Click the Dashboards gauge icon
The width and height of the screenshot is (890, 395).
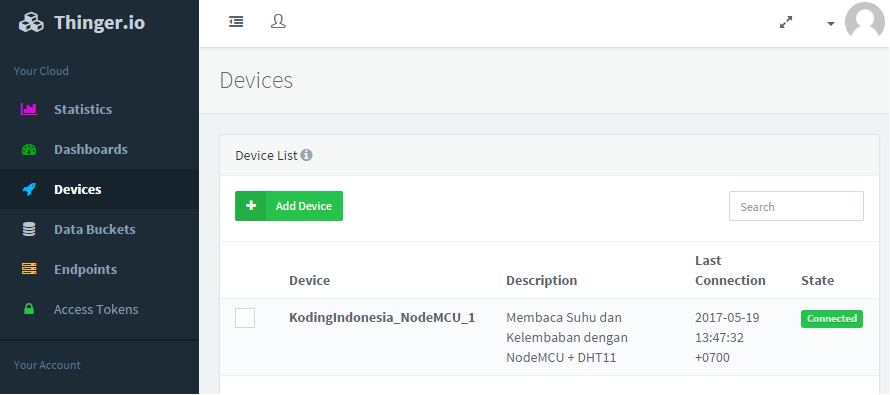tap(29, 150)
